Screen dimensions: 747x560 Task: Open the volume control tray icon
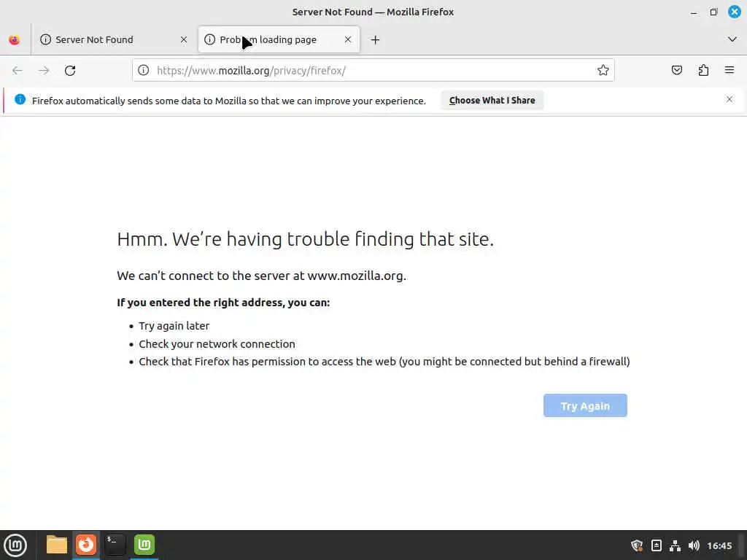(x=694, y=545)
